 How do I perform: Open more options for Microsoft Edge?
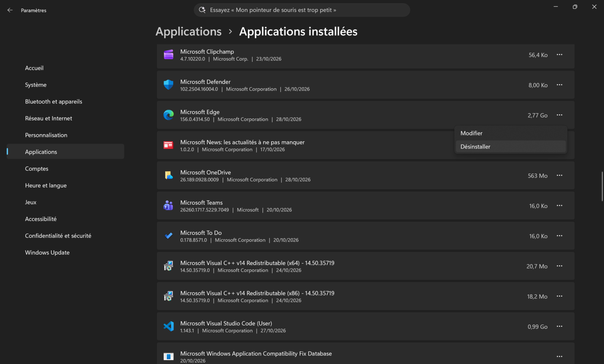(x=559, y=115)
